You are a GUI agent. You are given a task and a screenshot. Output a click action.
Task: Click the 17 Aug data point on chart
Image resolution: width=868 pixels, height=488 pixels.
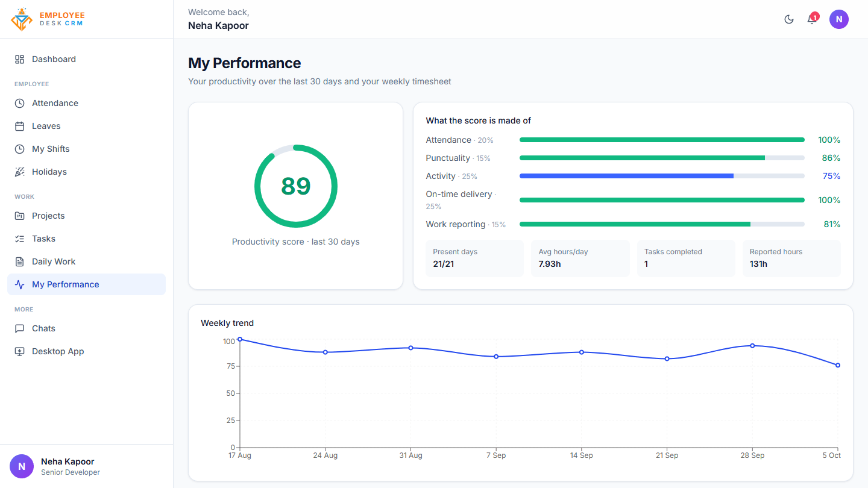point(240,339)
